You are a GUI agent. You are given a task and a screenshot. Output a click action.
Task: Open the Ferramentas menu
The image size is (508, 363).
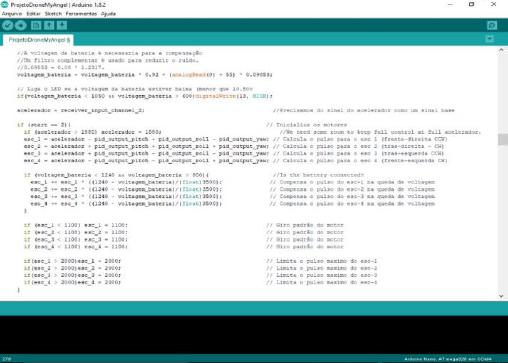point(81,14)
